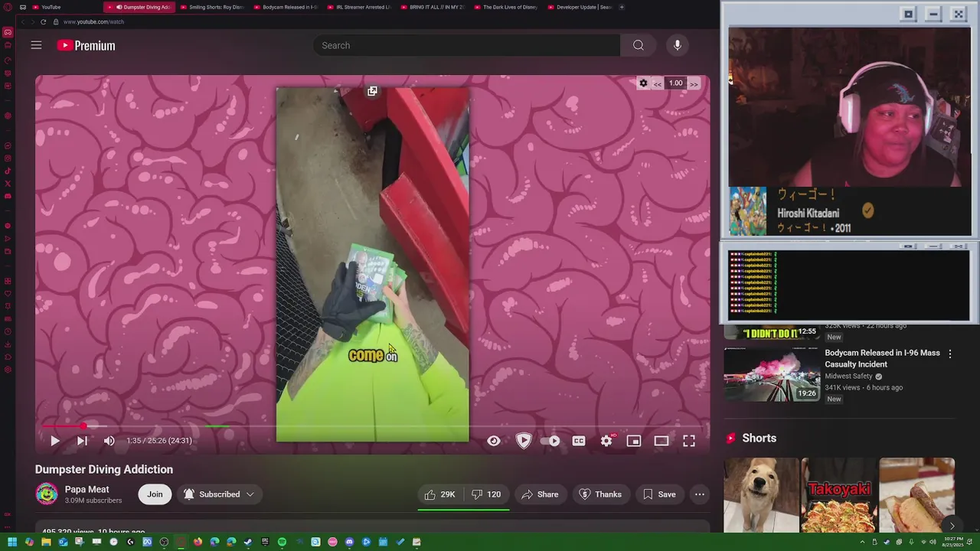
Task: Go to the YouTube Premium home logo
Action: tap(86, 46)
